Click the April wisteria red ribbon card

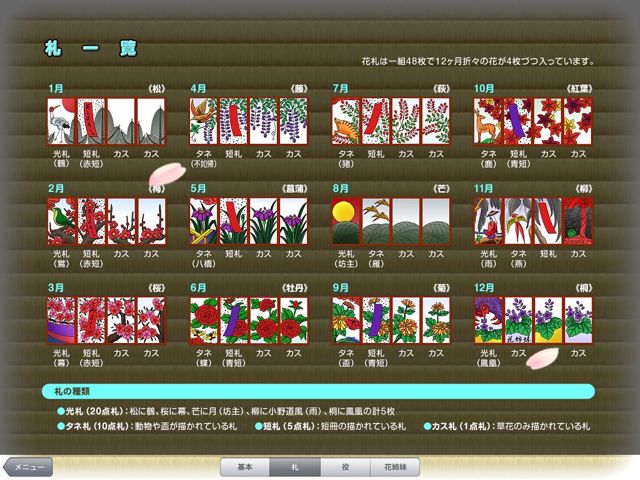(233, 121)
